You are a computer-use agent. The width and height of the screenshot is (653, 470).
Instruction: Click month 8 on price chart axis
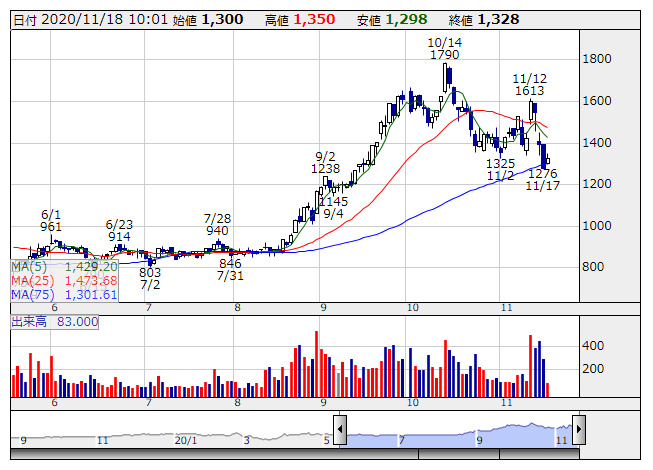pyautogui.click(x=237, y=308)
